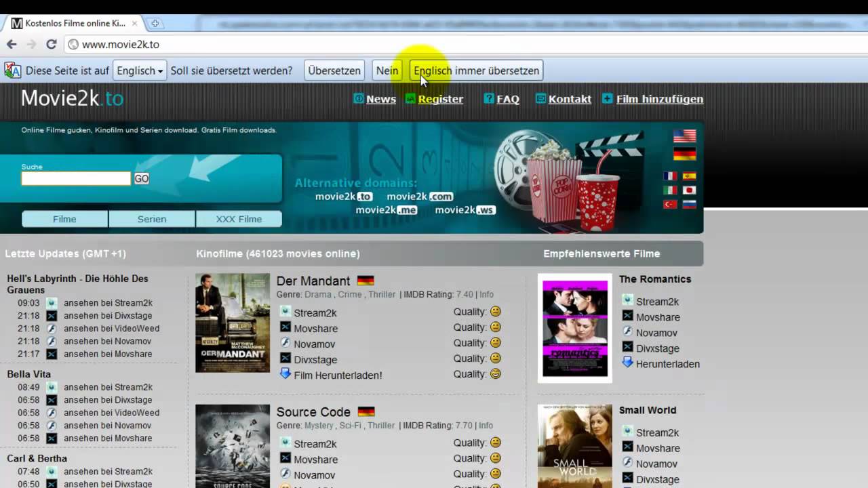Click download arrow icon by Film Herunterladen

tap(285, 373)
